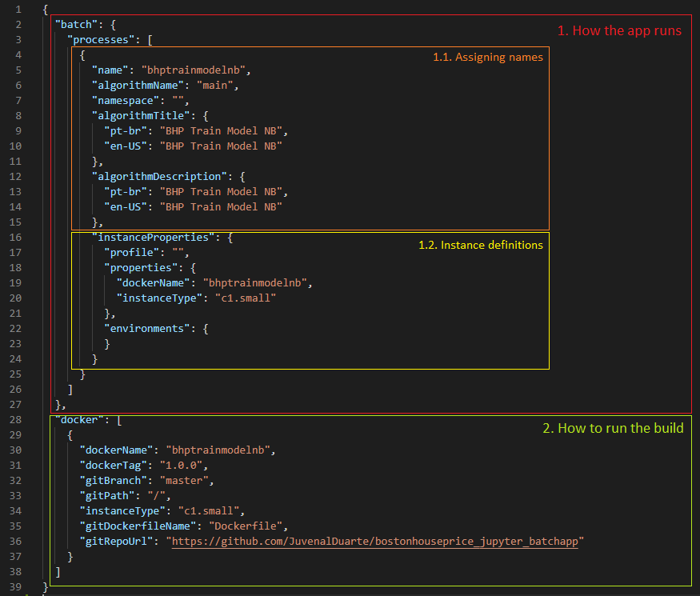Viewport: 700px width, 596px height.
Task: Click "dockerName" key on line 30
Action: pos(116,450)
